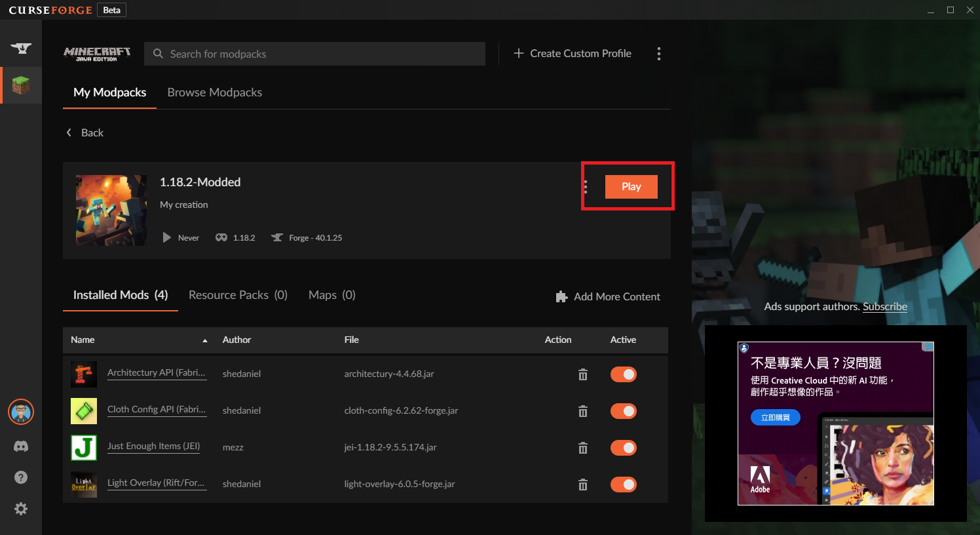Image resolution: width=980 pixels, height=535 pixels.
Task: Open more options next to Create Custom Profile
Action: coord(659,54)
